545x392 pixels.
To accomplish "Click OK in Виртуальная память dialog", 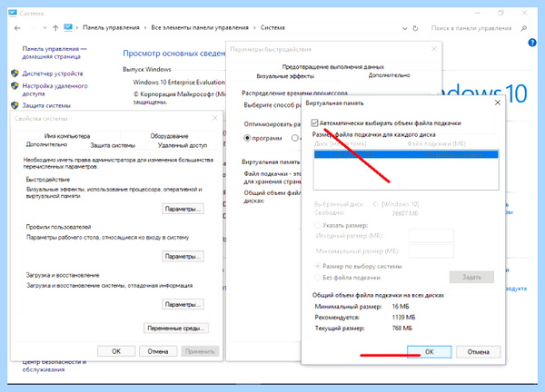I will [430, 352].
